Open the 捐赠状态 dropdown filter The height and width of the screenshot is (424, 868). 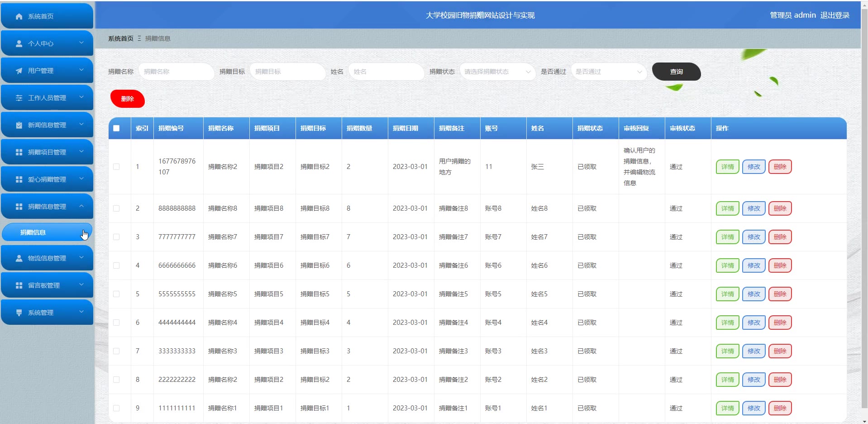(497, 72)
